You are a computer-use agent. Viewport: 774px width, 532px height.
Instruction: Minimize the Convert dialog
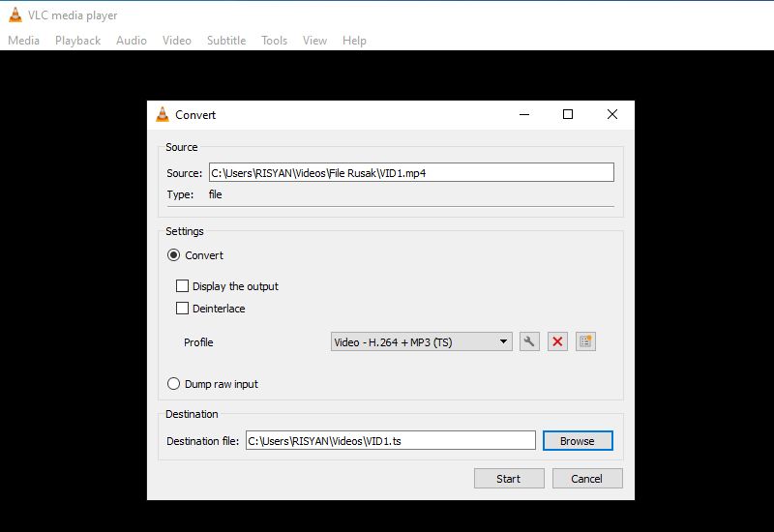(x=524, y=114)
